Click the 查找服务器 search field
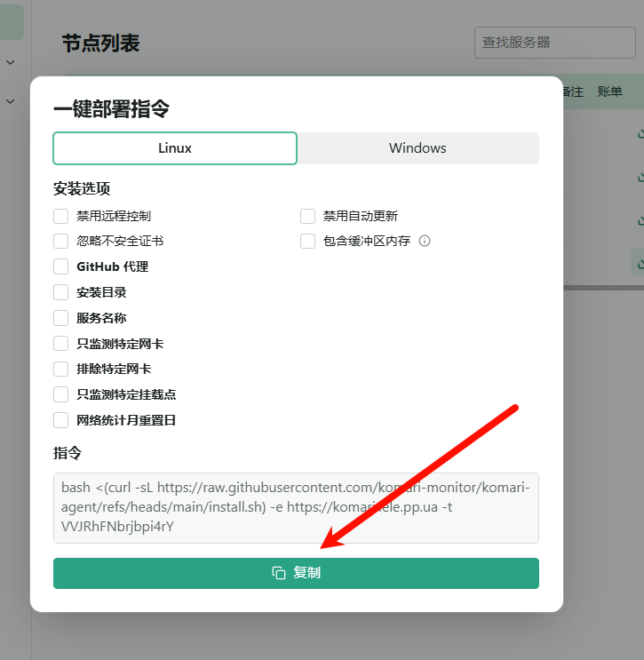The image size is (644, 660). pos(542,43)
